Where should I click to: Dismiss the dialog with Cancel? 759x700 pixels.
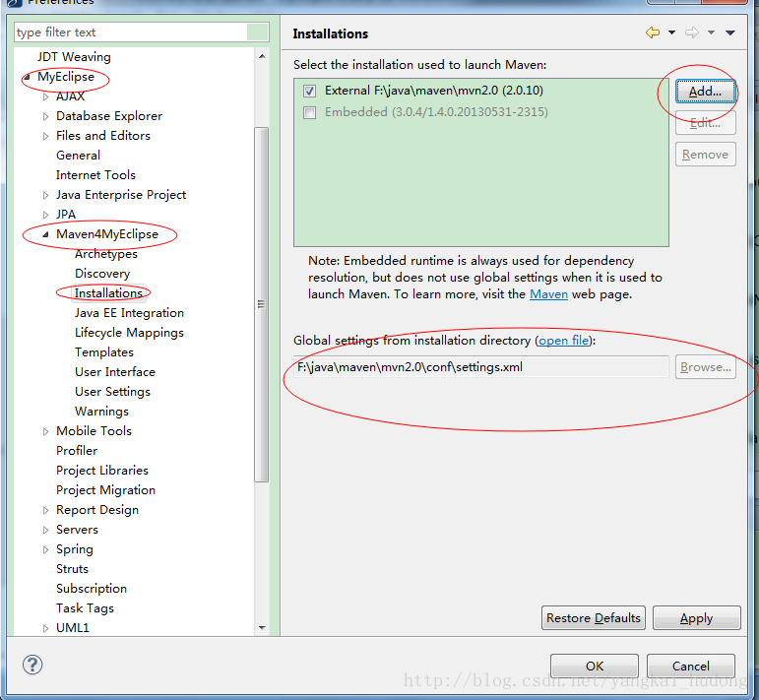691,667
